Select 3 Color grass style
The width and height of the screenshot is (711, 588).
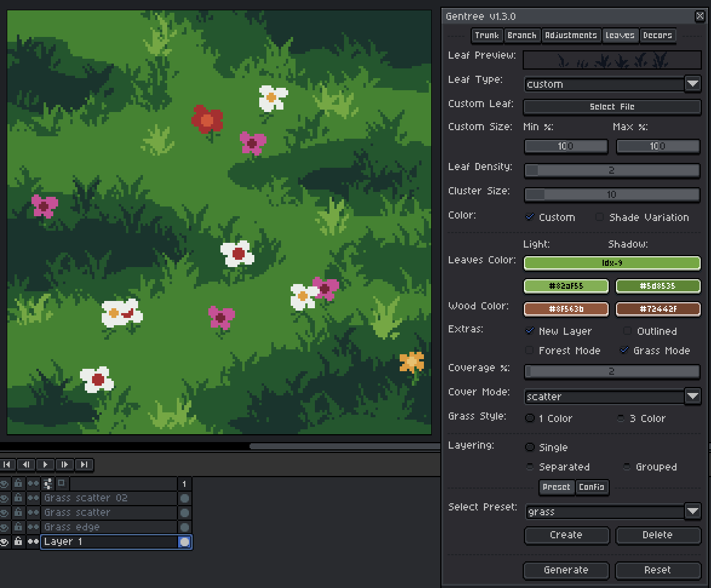621,418
